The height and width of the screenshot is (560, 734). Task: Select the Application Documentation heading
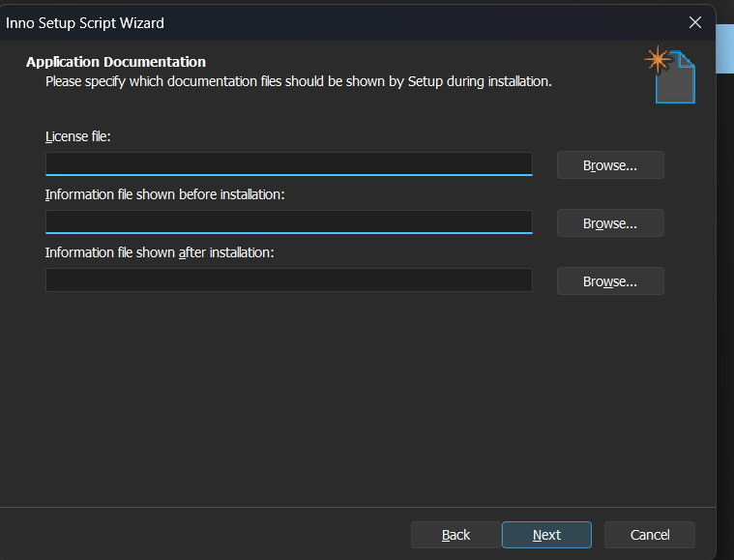pos(116,62)
